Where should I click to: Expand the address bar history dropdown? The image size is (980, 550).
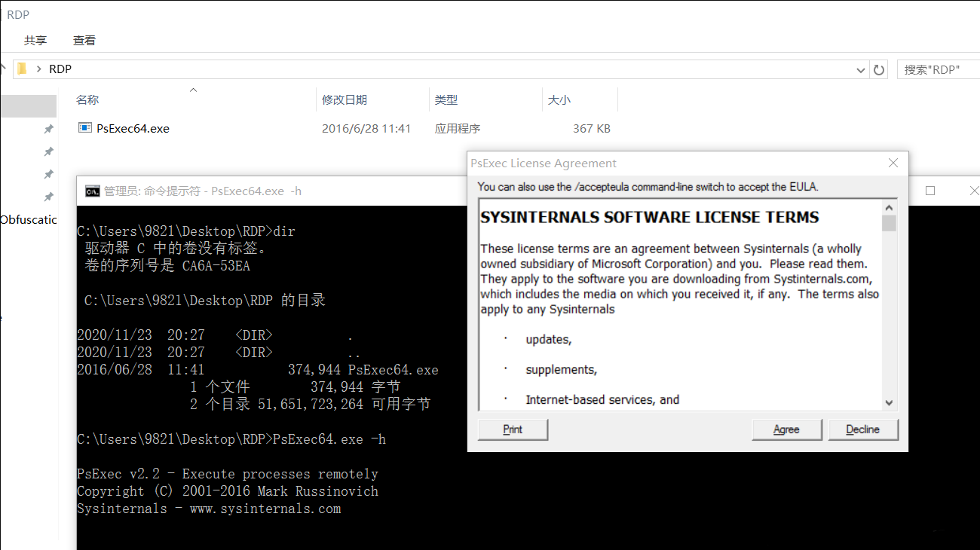click(x=861, y=70)
